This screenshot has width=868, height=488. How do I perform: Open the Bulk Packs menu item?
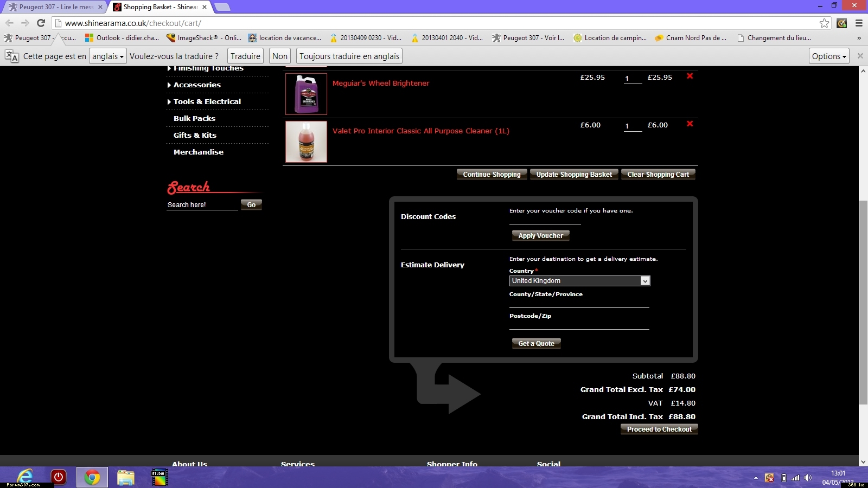[x=194, y=119]
